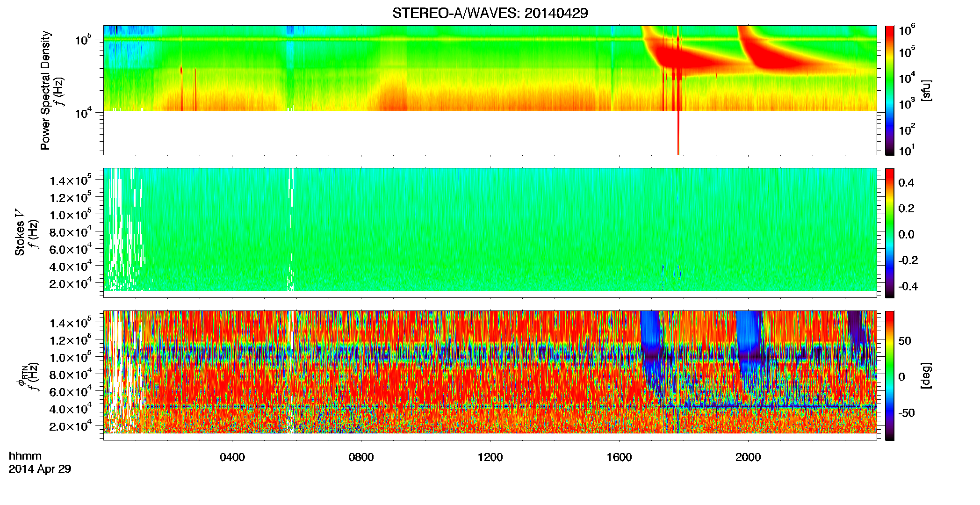Click the 4.0×10^4 tick in the φRTN panel
Screen dimensions: 980x505
coord(71,409)
